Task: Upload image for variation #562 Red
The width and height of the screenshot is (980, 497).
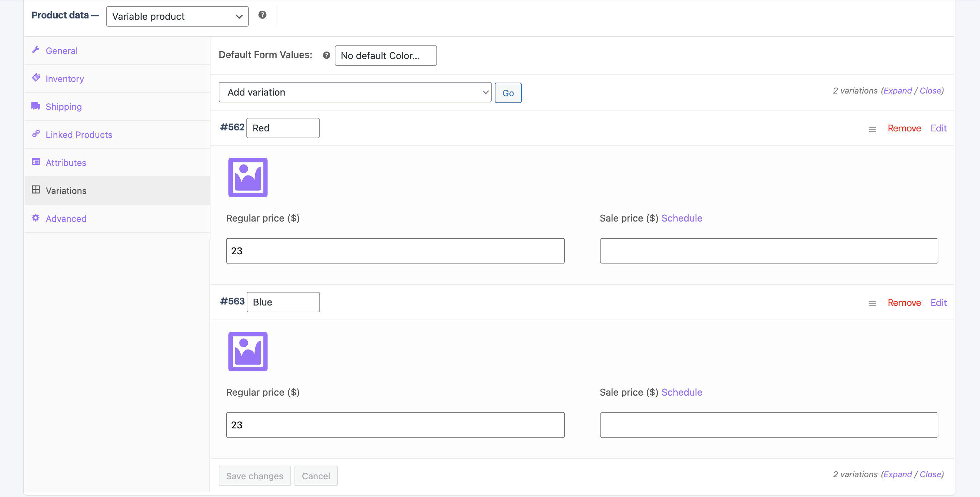Action: tap(248, 177)
